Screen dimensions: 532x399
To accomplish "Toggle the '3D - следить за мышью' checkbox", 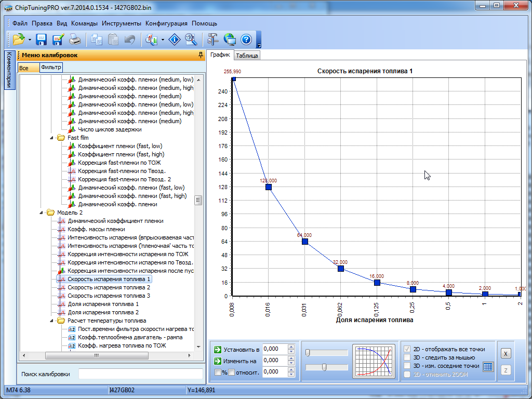I will (x=408, y=357).
